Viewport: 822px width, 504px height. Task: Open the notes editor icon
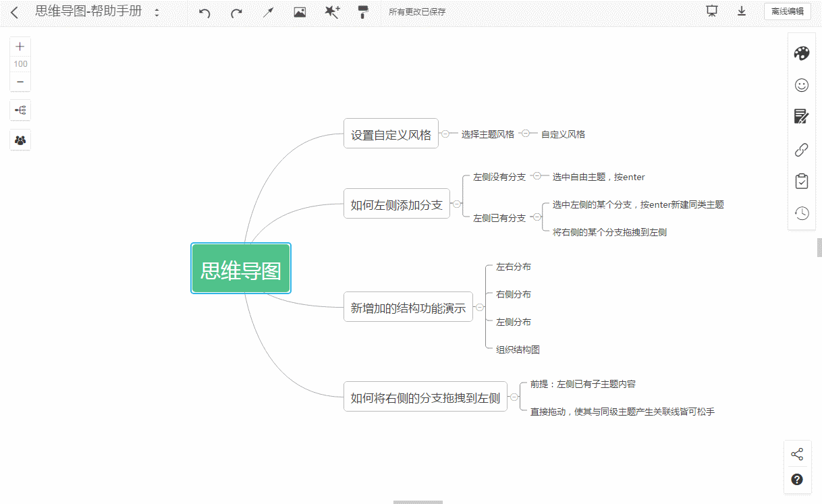(801, 116)
